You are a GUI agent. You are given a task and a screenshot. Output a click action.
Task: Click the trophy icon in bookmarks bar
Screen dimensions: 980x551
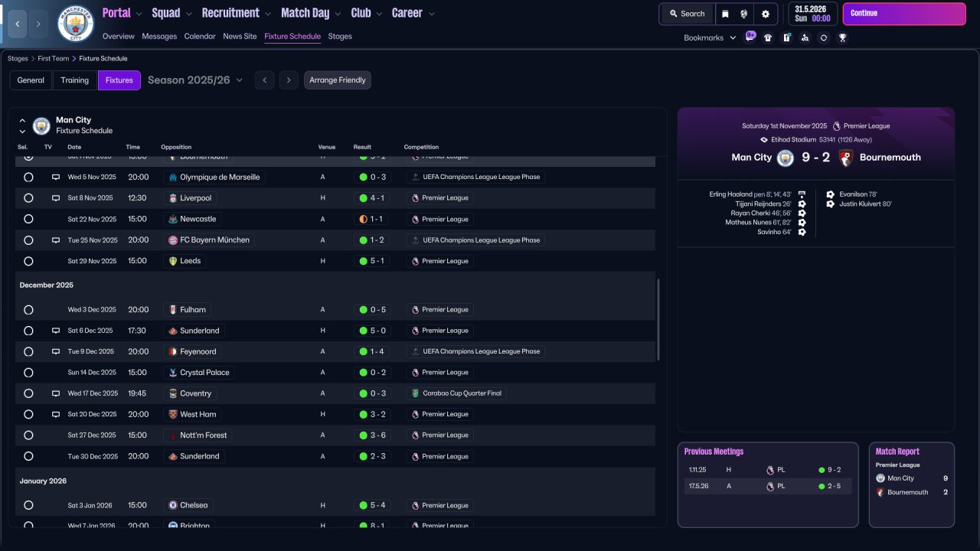(x=842, y=37)
